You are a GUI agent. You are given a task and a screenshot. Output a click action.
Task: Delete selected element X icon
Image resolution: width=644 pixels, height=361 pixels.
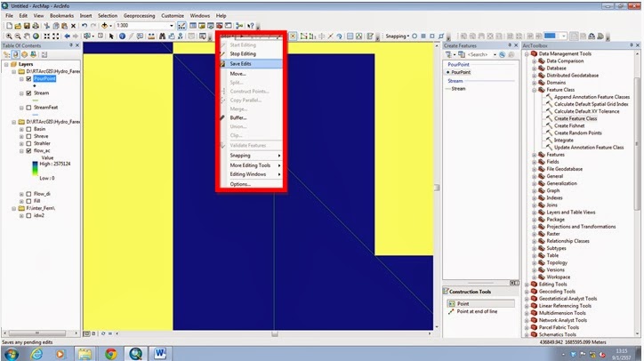pos(74,26)
